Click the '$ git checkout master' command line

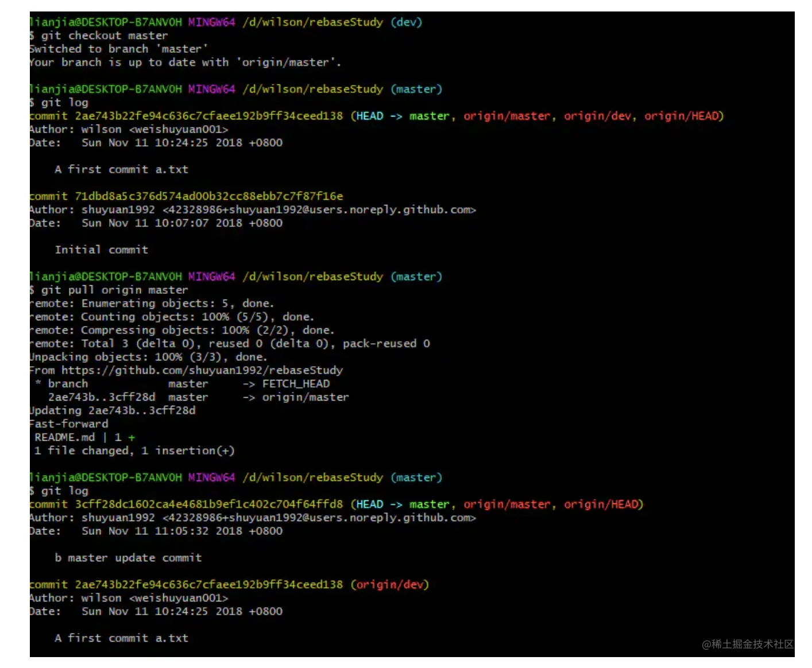point(99,36)
